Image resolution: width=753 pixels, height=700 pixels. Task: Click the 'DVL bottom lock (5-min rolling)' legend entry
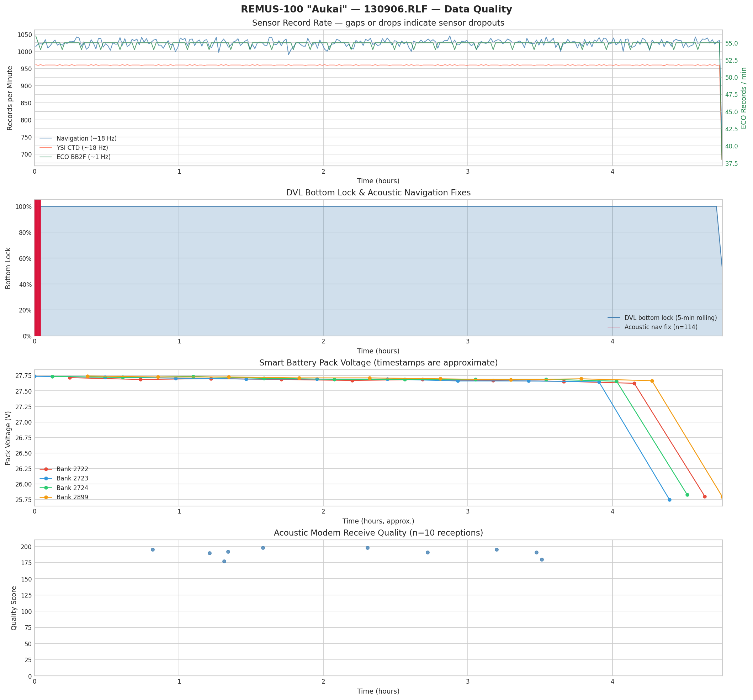pos(662,318)
